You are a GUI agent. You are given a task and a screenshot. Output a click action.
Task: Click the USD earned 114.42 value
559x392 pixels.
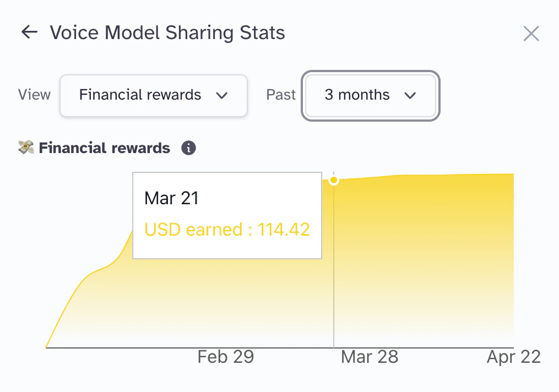[227, 229]
